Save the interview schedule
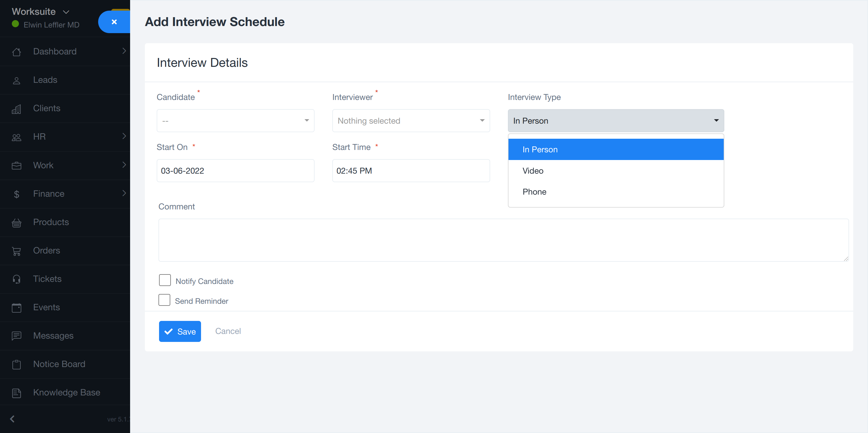 (180, 332)
